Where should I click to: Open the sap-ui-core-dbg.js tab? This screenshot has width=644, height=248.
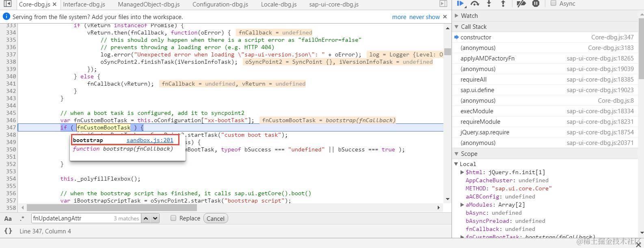tap(334, 4)
